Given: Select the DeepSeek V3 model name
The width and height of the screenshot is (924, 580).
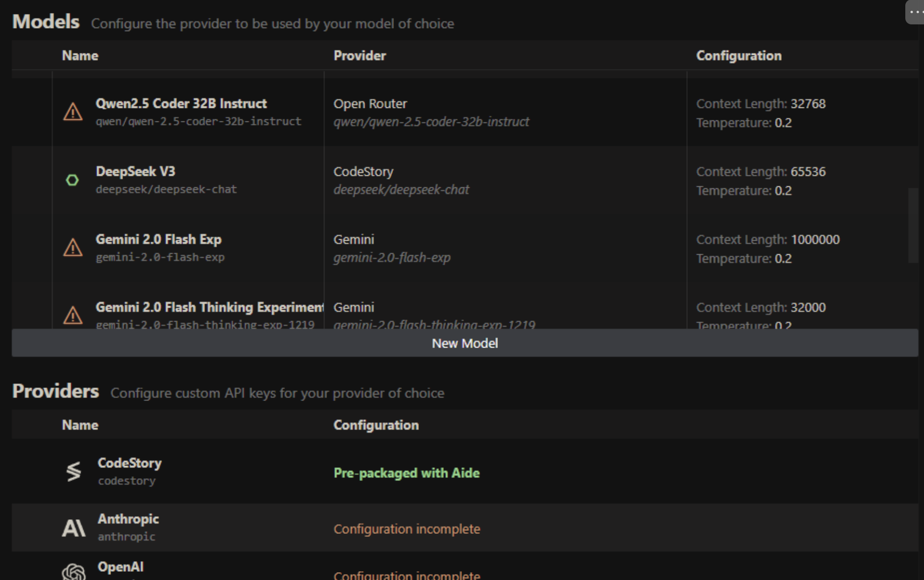Looking at the screenshot, I should click(135, 171).
